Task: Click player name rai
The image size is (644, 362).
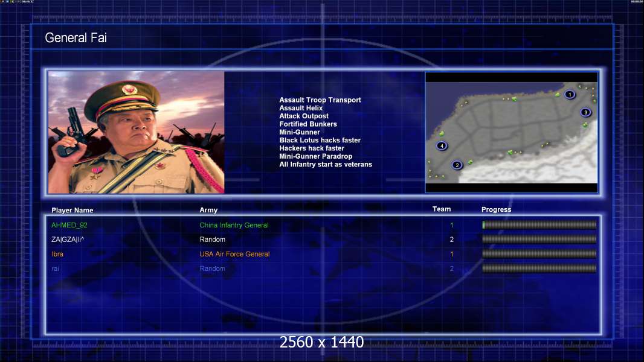Action: 55,268
